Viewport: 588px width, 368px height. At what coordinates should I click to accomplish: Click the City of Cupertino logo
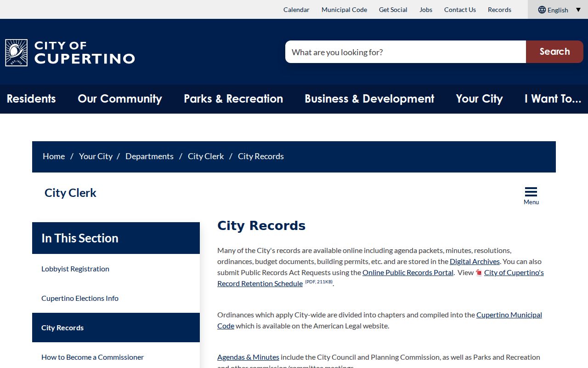click(x=70, y=52)
